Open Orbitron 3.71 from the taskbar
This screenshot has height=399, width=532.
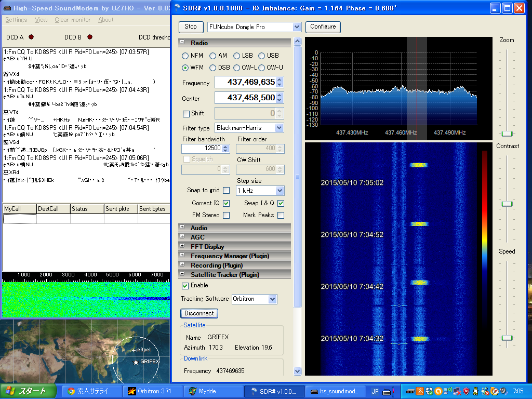(153, 391)
